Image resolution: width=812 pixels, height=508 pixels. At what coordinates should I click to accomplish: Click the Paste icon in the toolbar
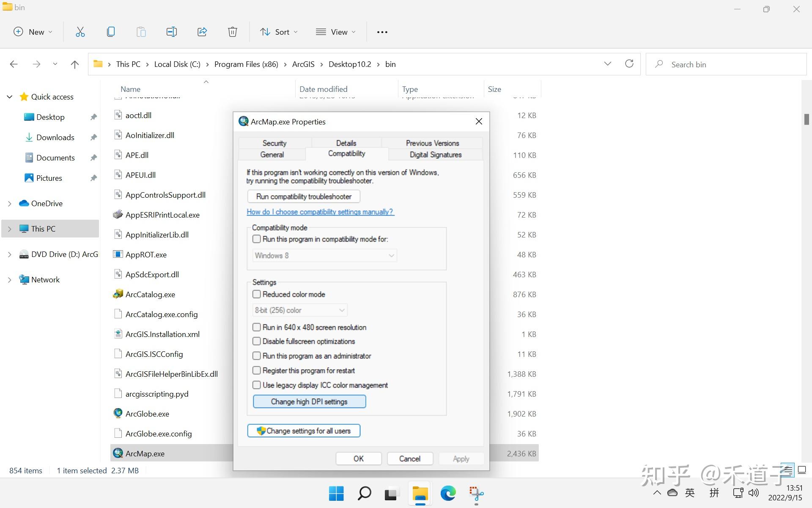coord(141,32)
